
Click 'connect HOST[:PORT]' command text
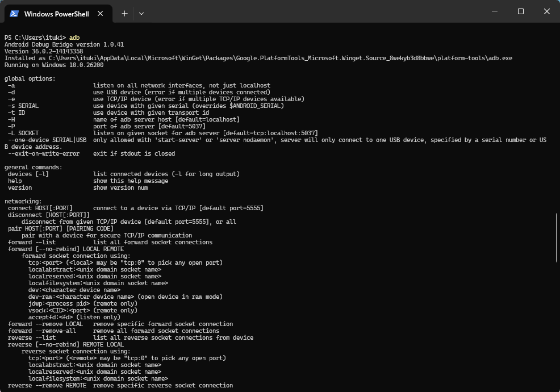[40, 208]
